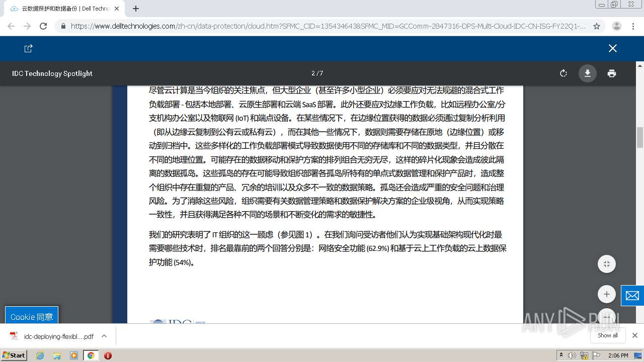Open the volume speaker tray icon

572,355
